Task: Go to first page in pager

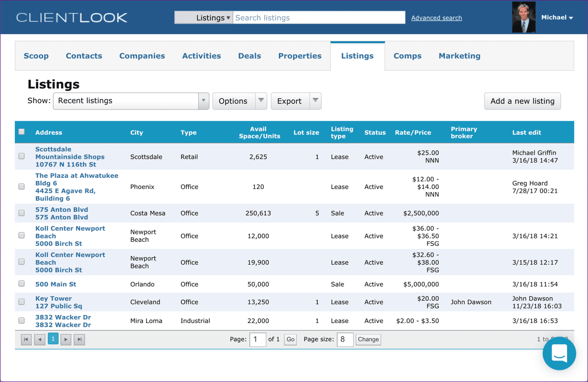Action: coord(26,340)
